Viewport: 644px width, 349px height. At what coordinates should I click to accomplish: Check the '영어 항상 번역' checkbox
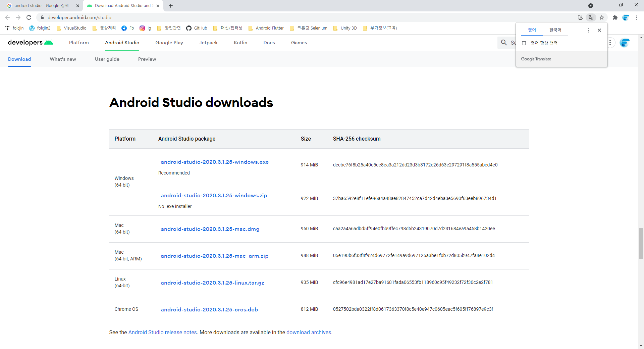(524, 43)
